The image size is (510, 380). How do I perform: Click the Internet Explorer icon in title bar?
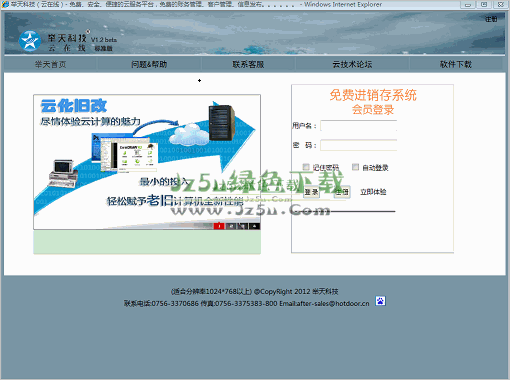[5, 4]
